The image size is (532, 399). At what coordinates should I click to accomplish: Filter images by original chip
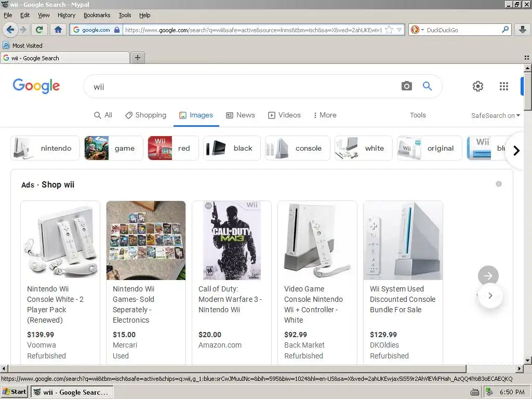430,148
